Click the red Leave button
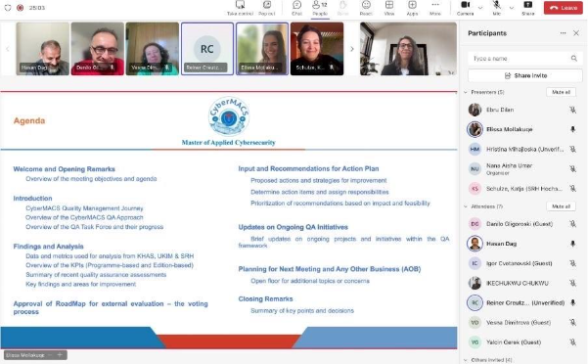 (x=564, y=8)
